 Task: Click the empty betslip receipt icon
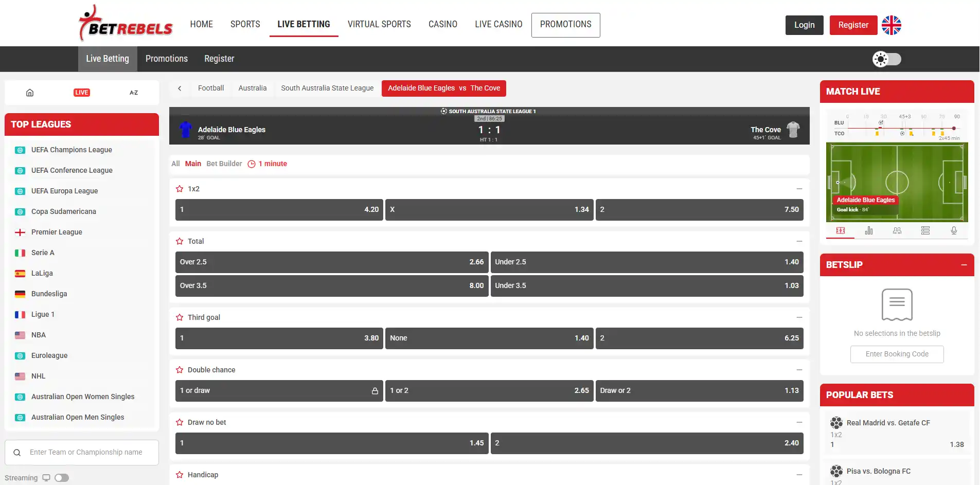pyautogui.click(x=897, y=304)
